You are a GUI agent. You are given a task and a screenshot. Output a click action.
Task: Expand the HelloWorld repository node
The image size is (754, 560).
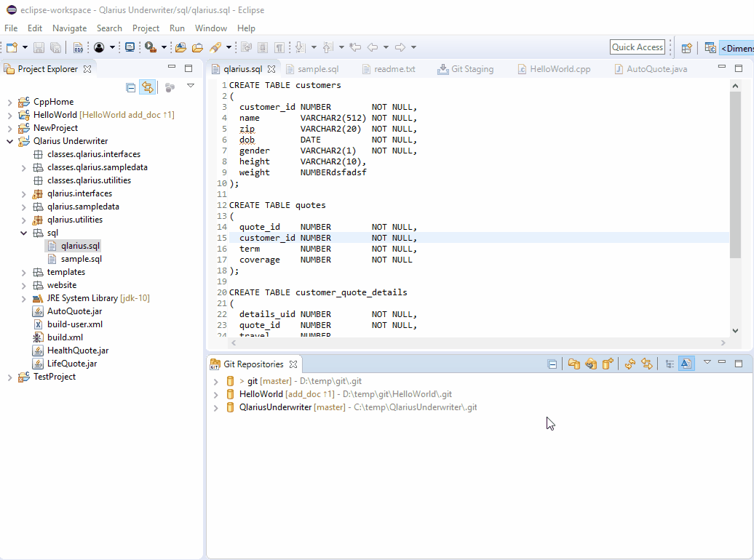215,394
